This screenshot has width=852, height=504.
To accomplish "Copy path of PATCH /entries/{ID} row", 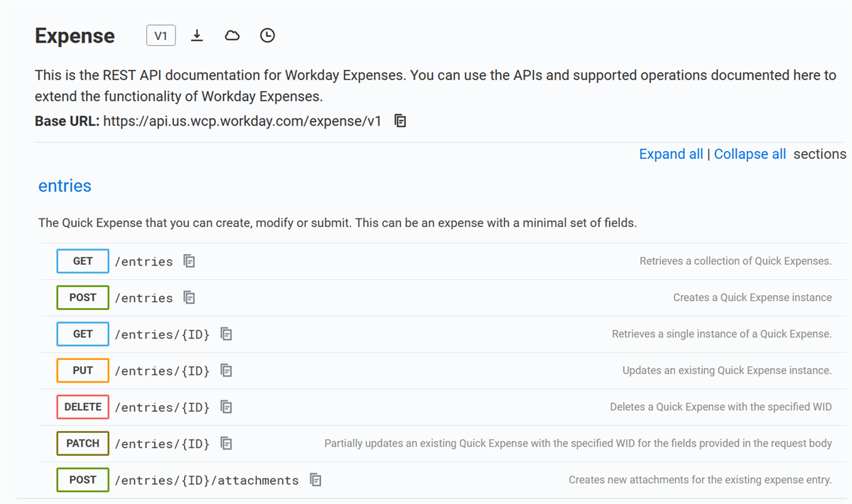I will coord(226,444).
